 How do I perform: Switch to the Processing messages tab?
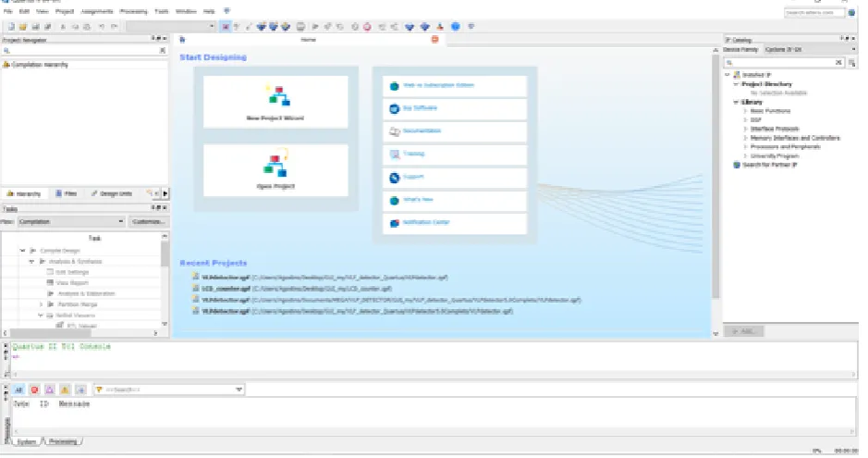pos(63,442)
